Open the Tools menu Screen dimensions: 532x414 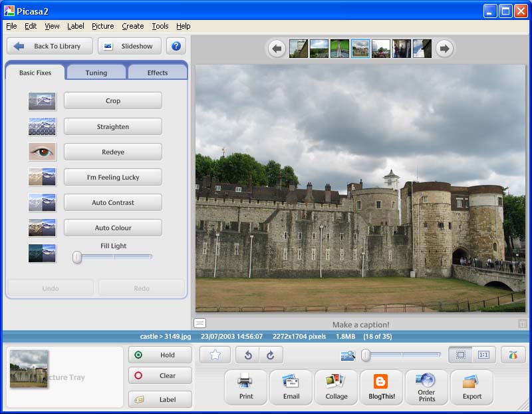(x=160, y=26)
